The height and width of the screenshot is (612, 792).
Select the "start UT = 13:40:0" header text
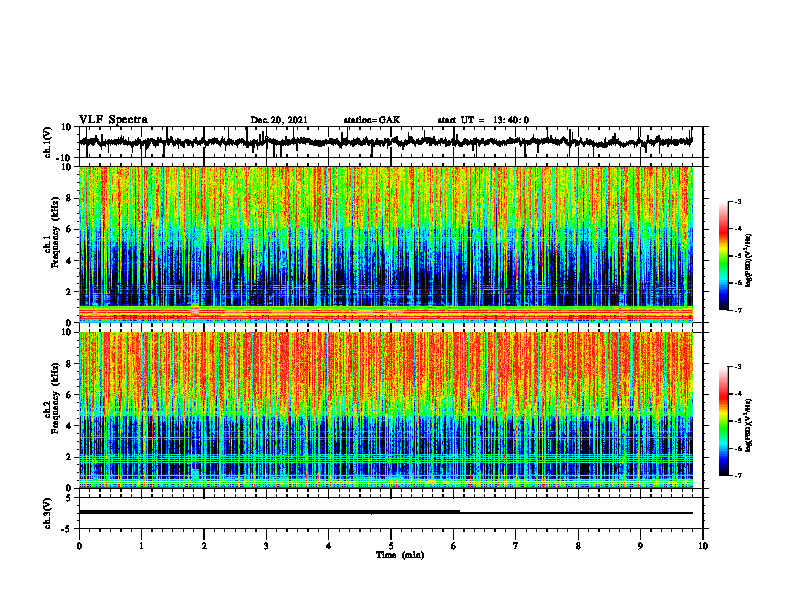point(483,120)
